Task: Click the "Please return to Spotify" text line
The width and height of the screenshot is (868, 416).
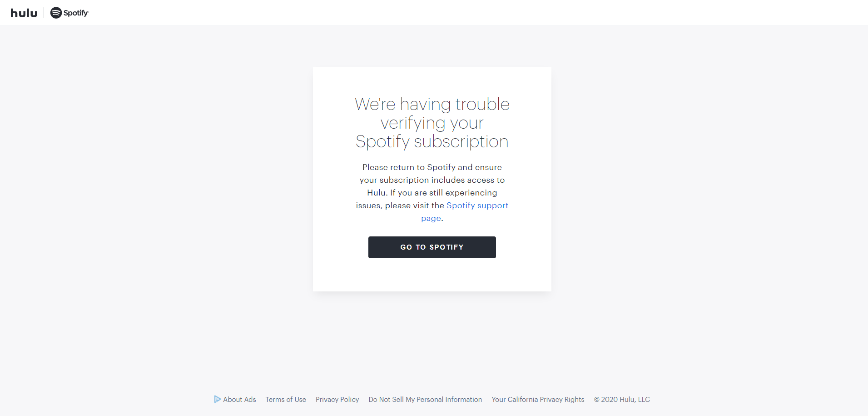Action: 432,167
